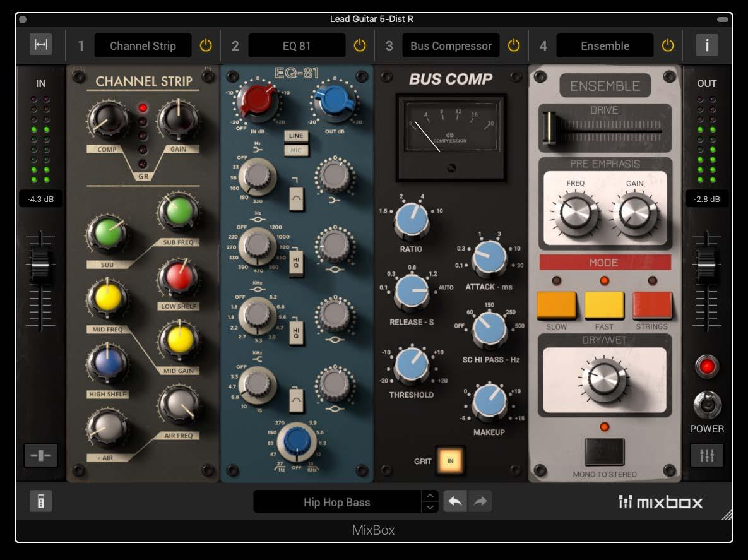Select the MIC input button on EQ-81
Viewport: 748px width, 560px height.
pyautogui.click(x=296, y=150)
